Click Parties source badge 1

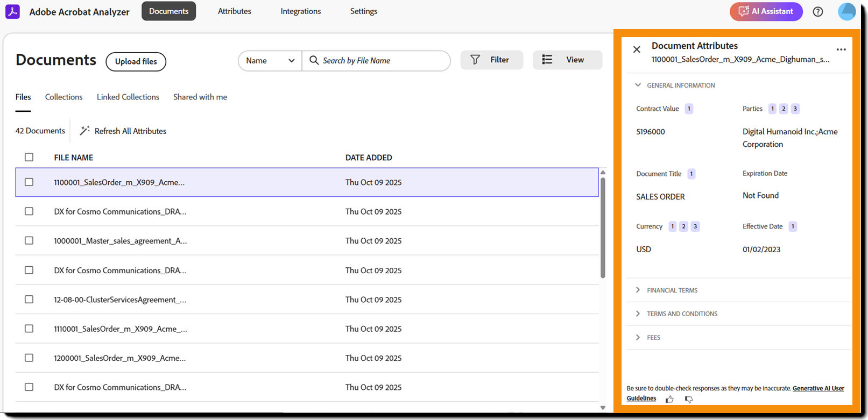[x=772, y=109]
